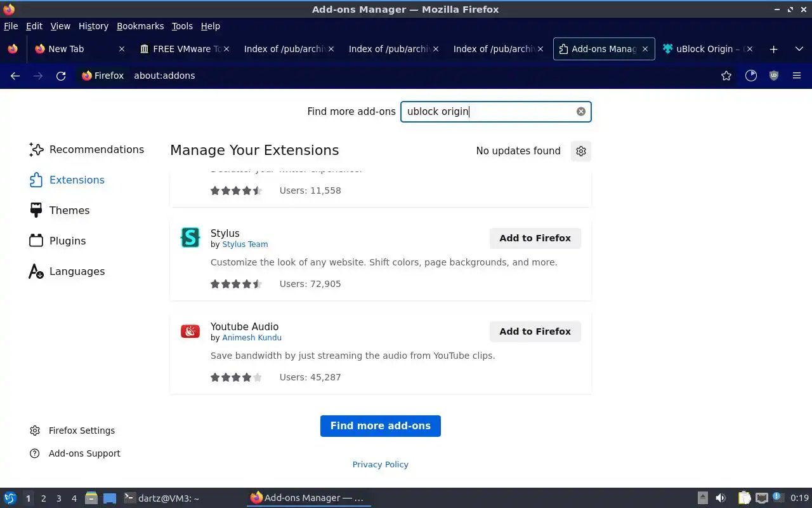Viewport: 812px width, 508px height.
Task: Open the Add-ons Support link
Action: [x=75, y=453]
